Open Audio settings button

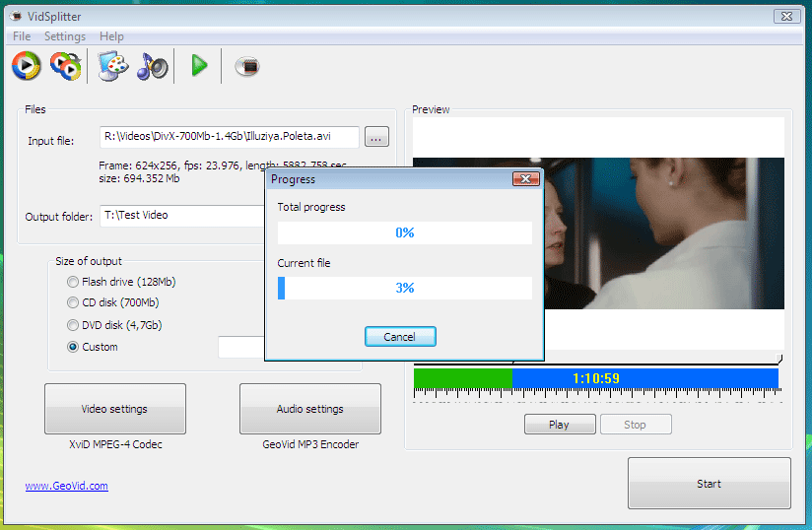click(x=310, y=409)
